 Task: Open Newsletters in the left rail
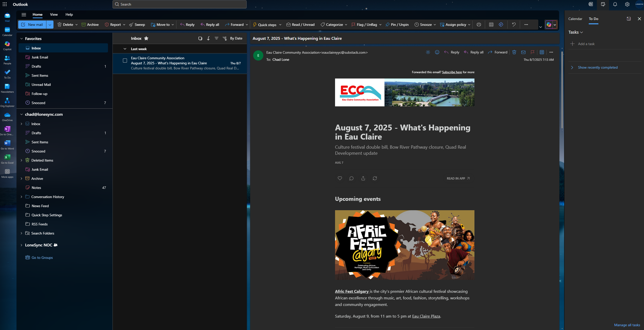pos(7,88)
